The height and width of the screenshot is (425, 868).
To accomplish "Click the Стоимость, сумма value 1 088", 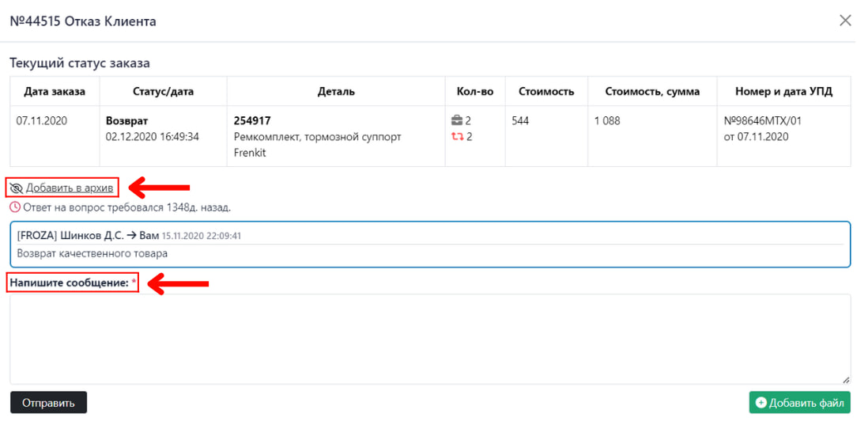I will click(607, 121).
